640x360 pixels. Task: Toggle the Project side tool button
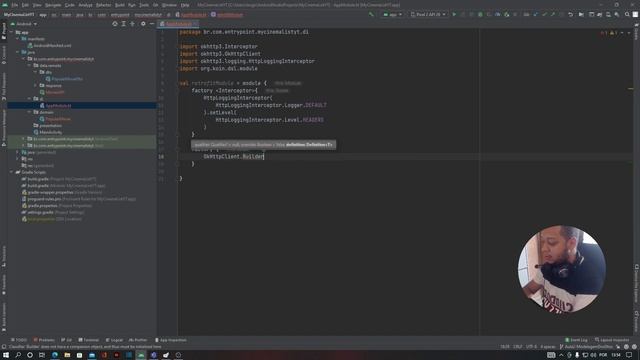[x=4, y=31]
